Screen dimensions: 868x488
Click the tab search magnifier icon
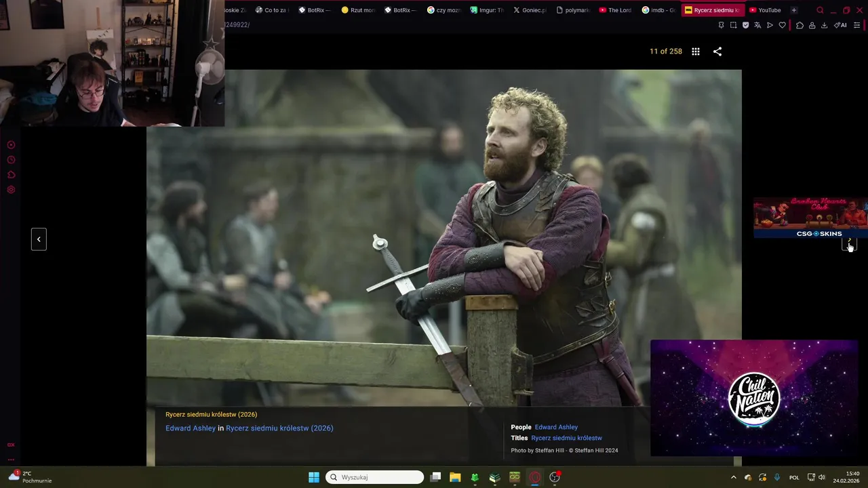coord(820,10)
